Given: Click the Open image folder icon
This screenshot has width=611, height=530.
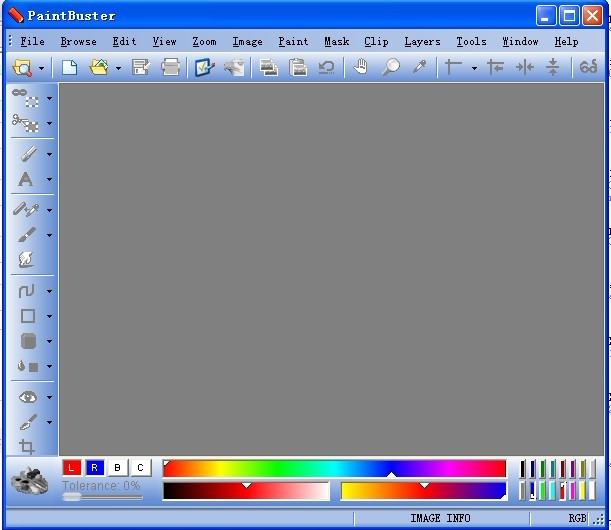Looking at the screenshot, I should 99,67.
